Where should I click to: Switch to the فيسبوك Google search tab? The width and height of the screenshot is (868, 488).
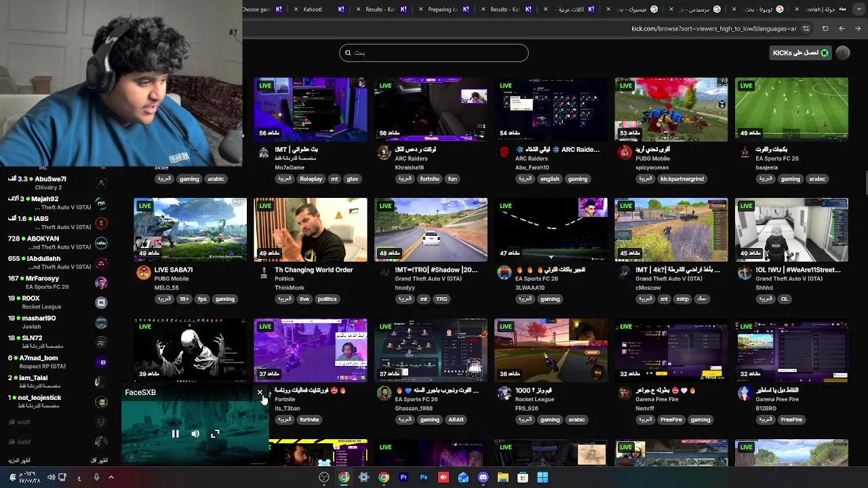(631, 9)
